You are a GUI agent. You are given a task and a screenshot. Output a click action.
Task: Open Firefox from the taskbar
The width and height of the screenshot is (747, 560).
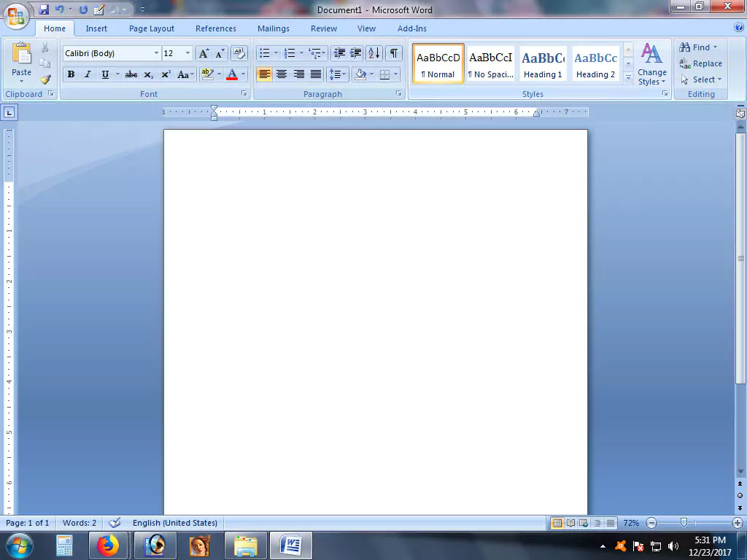(109, 545)
